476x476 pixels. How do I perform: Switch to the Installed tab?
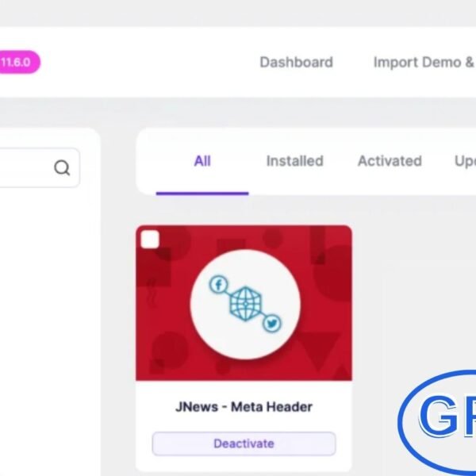295,161
